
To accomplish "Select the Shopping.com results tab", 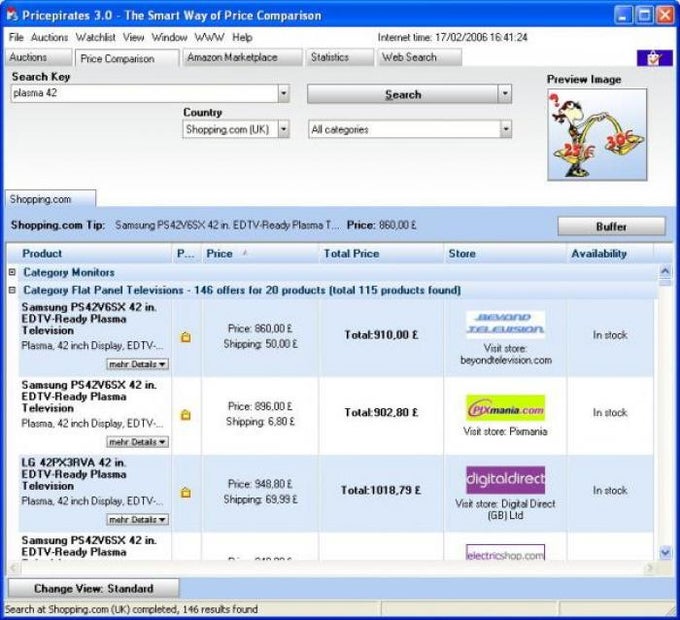I will pyautogui.click(x=50, y=199).
